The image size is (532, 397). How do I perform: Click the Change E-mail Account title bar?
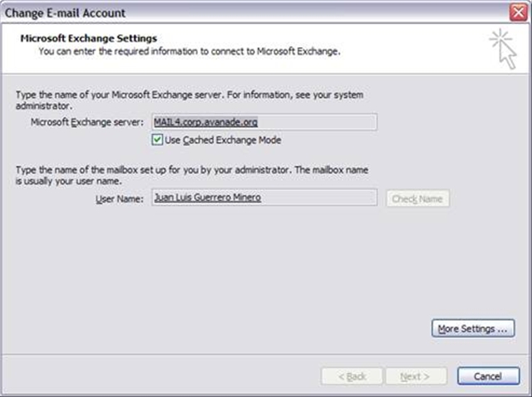249,12
